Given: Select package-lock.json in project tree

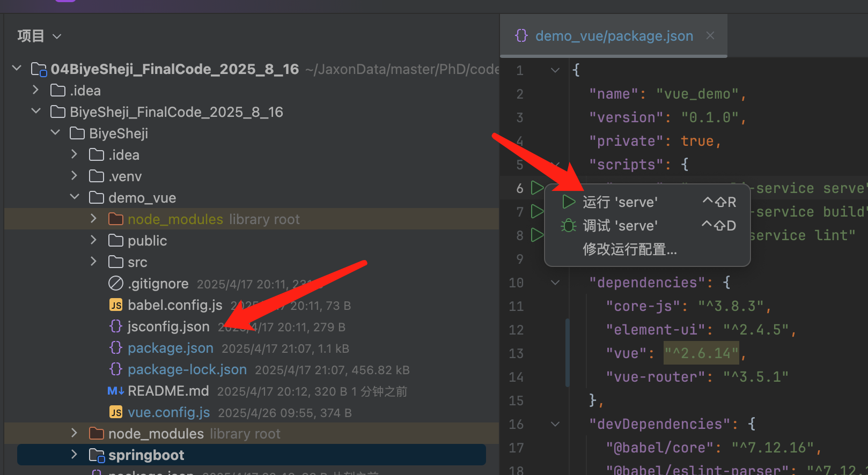Looking at the screenshot, I should [187, 369].
